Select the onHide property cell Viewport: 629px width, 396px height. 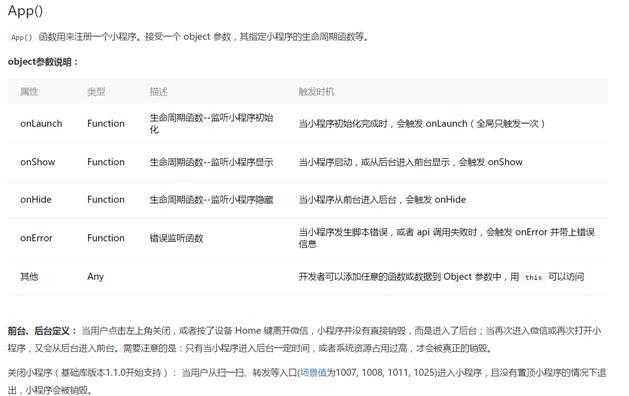[x=36, y=200]
